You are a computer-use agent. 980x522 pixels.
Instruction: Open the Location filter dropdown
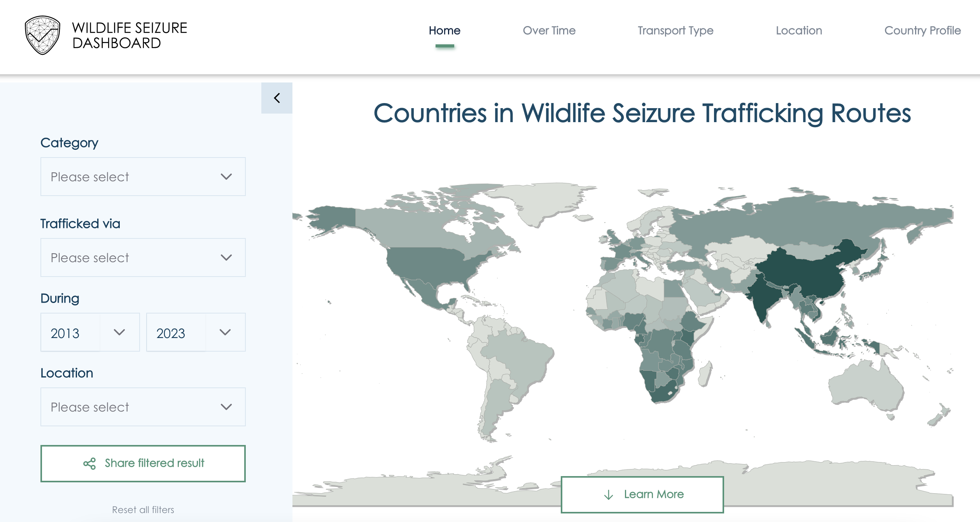(143, 407)
